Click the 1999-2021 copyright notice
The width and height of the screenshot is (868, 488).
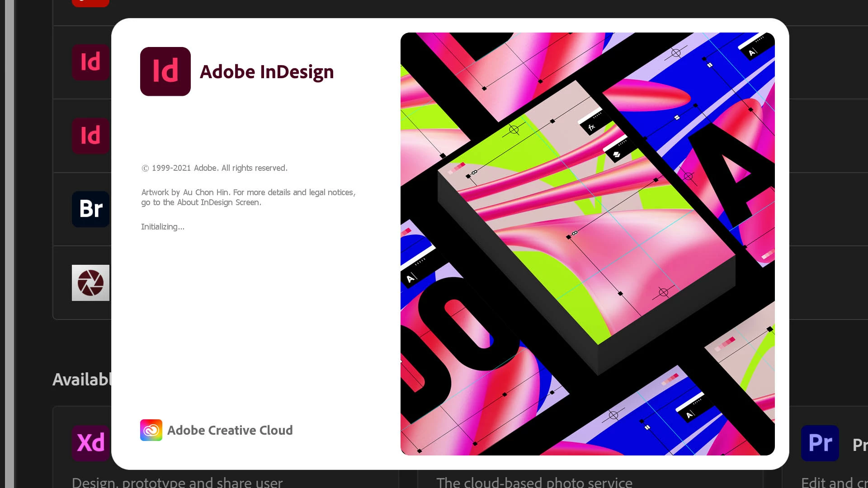214,168
